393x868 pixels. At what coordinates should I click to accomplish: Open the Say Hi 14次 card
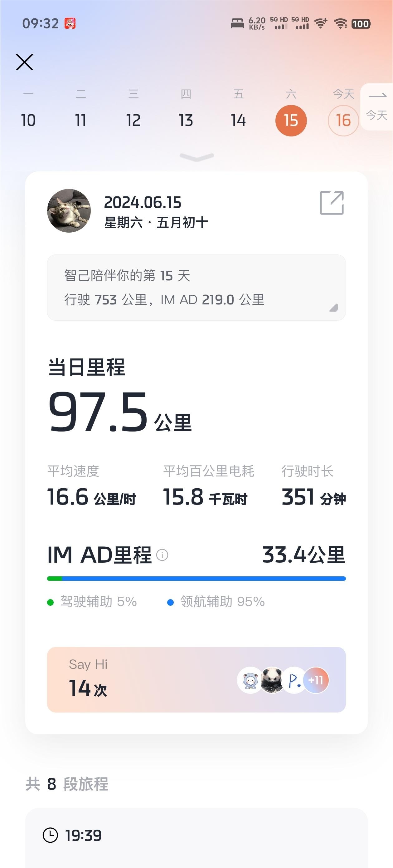click(x=196, y=680)
